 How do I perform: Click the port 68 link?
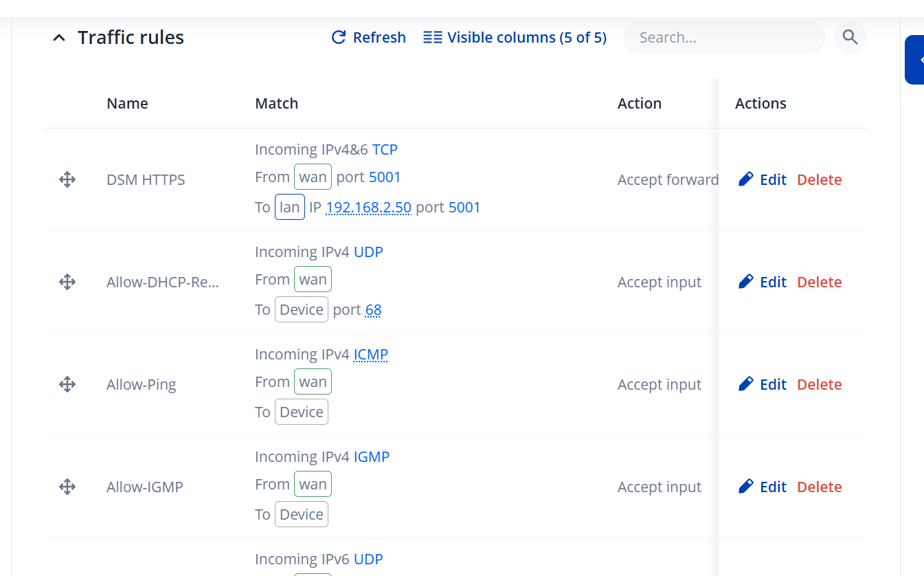pyautogui.click(x=373, y=310)
